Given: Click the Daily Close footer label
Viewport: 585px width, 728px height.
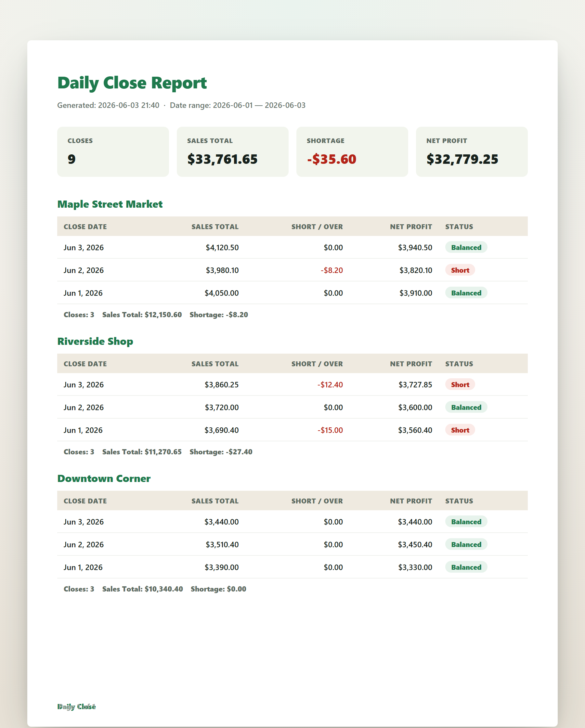Looking at the screenshot, I should [76, 707].
